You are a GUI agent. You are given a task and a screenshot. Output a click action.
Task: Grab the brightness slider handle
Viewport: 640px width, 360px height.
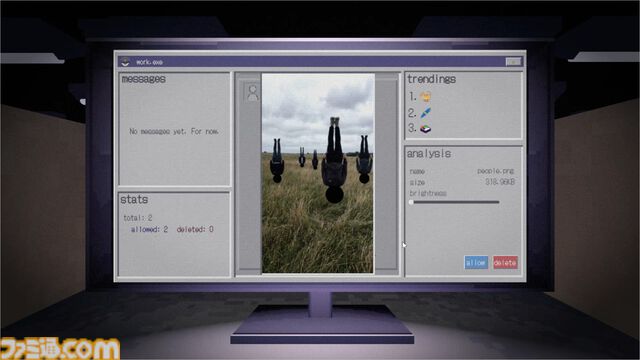tap(411, 202)
